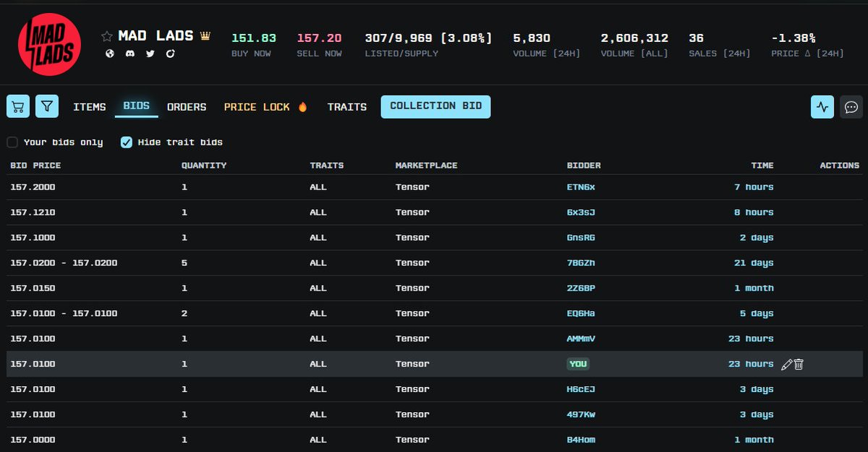The image size is (868, 452).
Task: Select the 157.0000 bid price
Action: pos(33,440)
